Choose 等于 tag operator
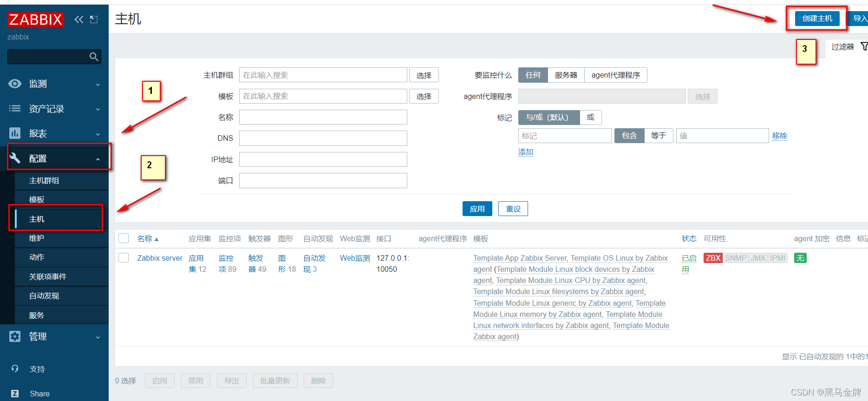Screen dimensions: 868x401 tap(659, 136)
